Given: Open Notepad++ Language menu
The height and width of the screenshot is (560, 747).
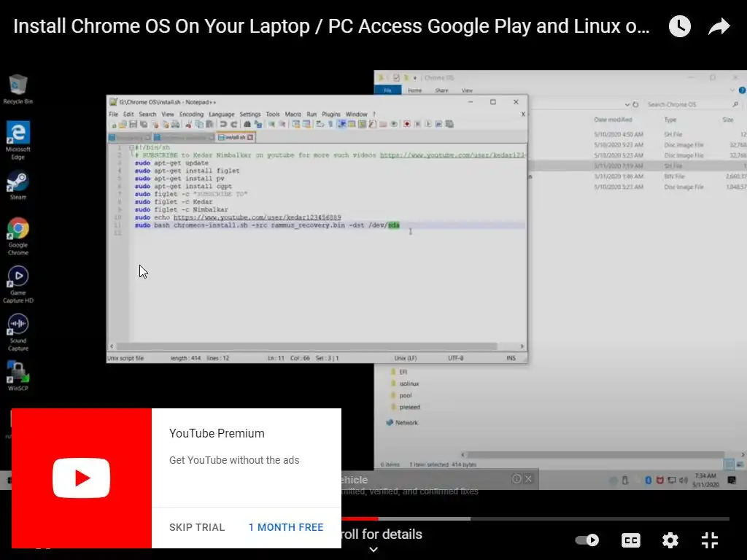Looking at the screenshot, I should (222, 114).
